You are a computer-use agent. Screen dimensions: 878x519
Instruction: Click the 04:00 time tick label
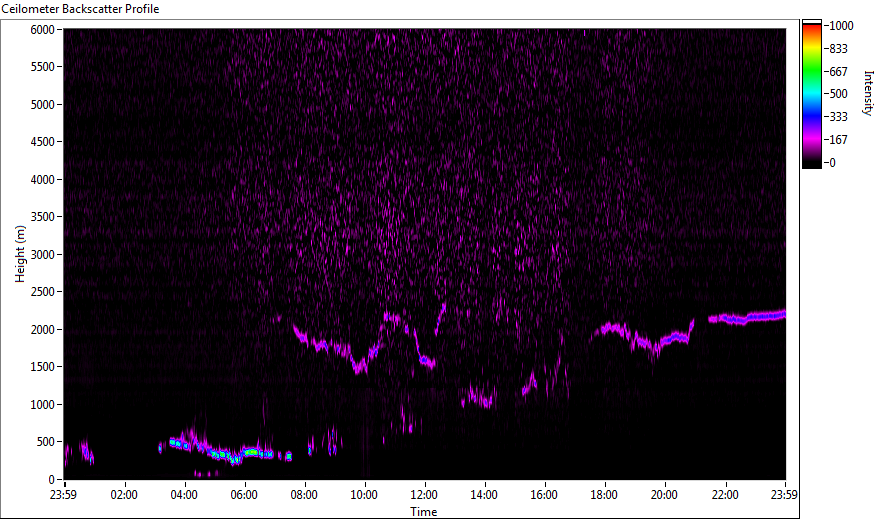pos(184,495)
